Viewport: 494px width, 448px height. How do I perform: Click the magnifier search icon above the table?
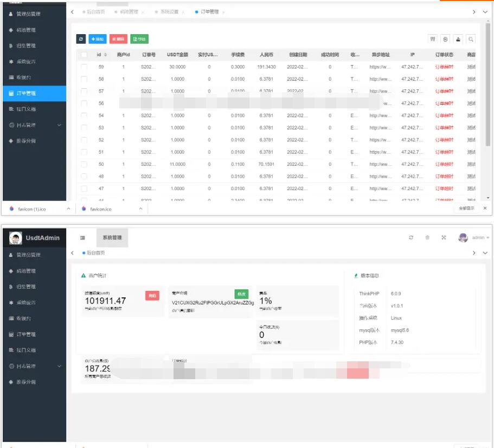[471, 39]
